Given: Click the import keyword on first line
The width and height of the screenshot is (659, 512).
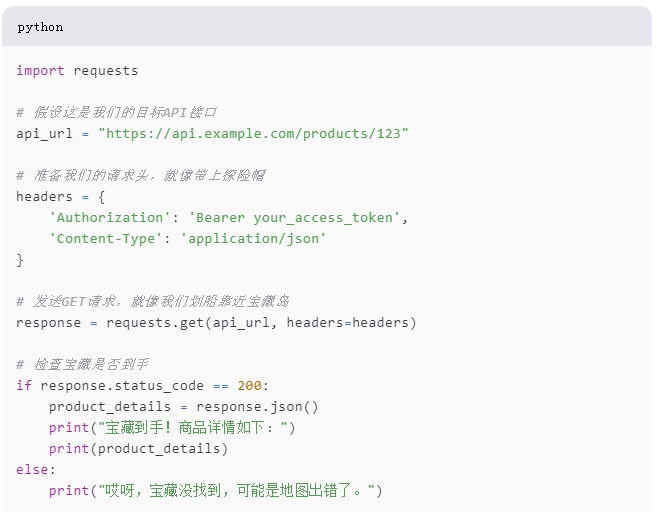Looking at the screenshot, I should pyautogui.click(x=40, y=71).
